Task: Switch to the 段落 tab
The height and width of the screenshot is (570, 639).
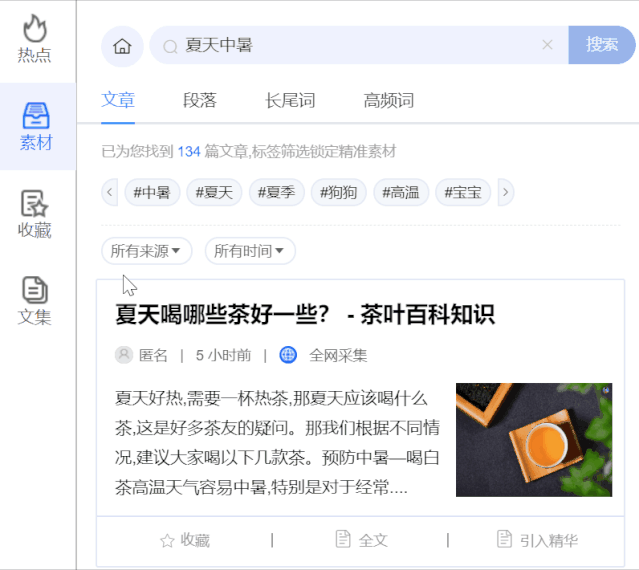Action: pyautogui.click(x=200, y=100)
